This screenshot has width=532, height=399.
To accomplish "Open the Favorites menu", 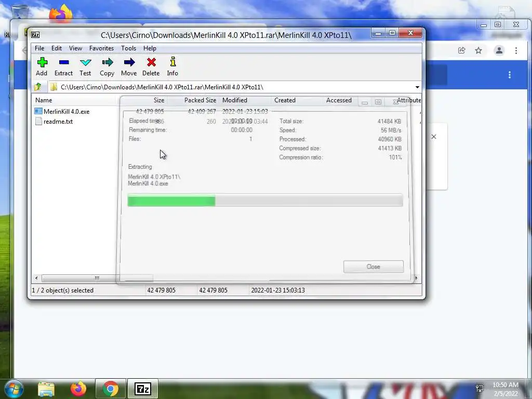I will coord(101,48).
